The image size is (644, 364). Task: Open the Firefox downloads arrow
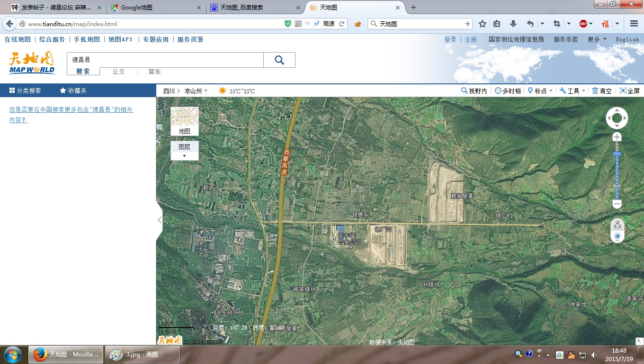pyautogui.click(x=513, y=24)
